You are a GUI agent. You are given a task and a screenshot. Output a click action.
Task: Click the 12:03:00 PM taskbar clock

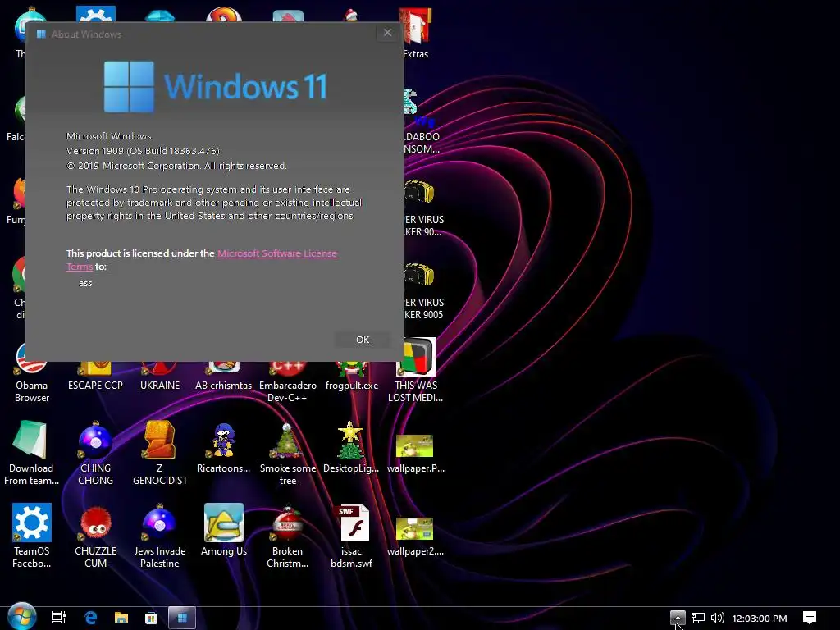(760, 619)
